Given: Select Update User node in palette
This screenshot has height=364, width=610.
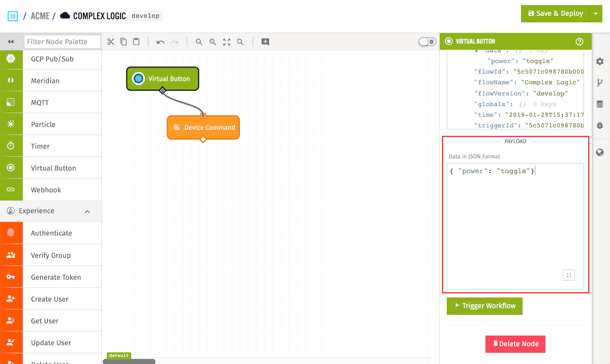Looking at the screenshot, I should click(x=51, y=343).
